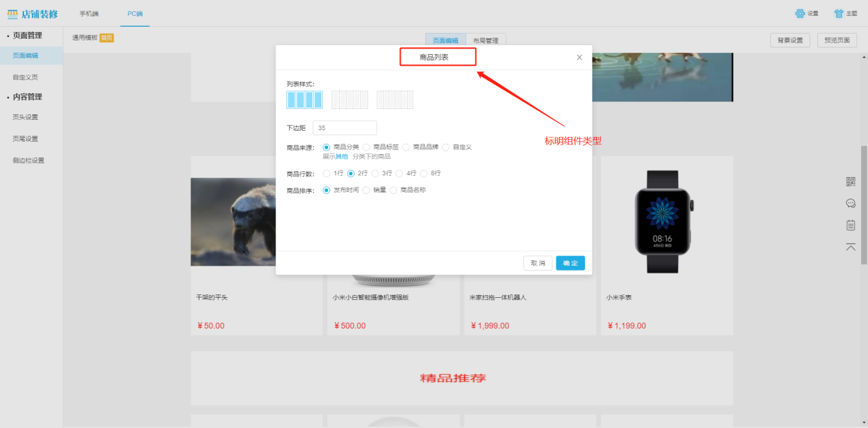Viewport: 868px width, 428px height.
Task: Click the QR code icon in right sidebar
Action: click(850, 181)
